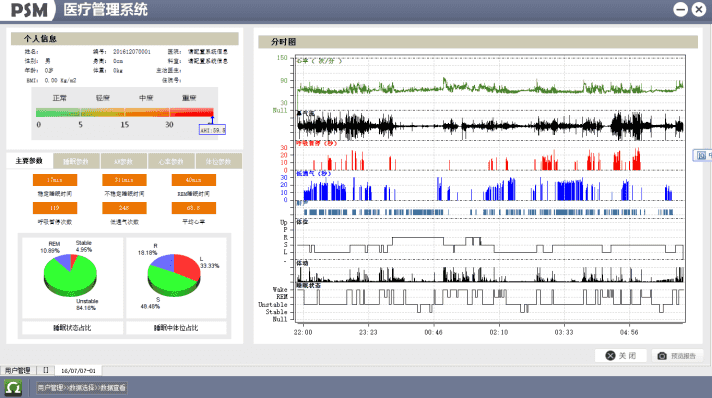Click the 02:10 time marker on chart axis
The width and height of the screenshot is (712, 398).
pos(499,332)
